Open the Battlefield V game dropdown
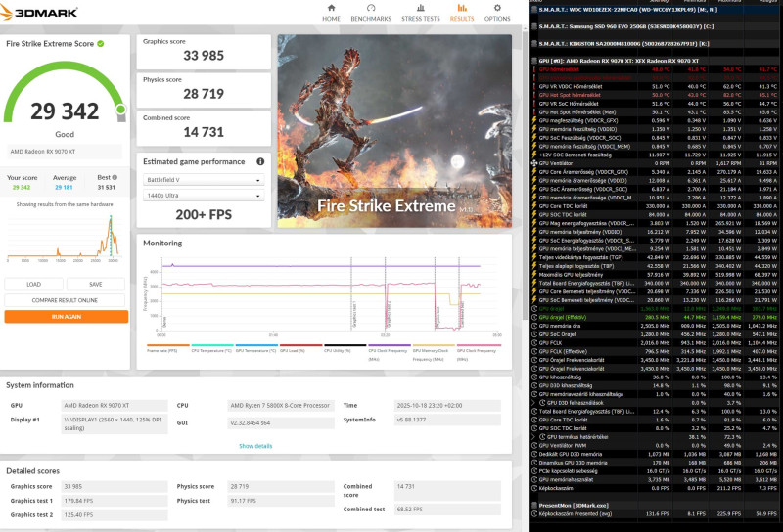The height and width of the screenshot is (532, 783). (204, 180)
